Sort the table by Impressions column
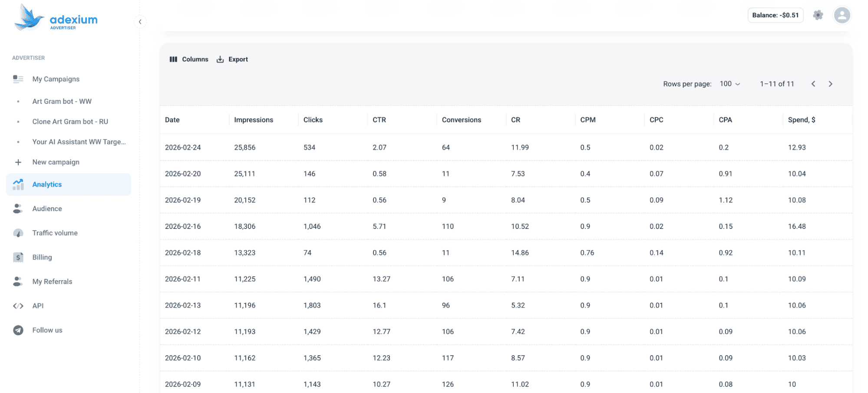The image size is (868, 393). (x=254, y=120)
